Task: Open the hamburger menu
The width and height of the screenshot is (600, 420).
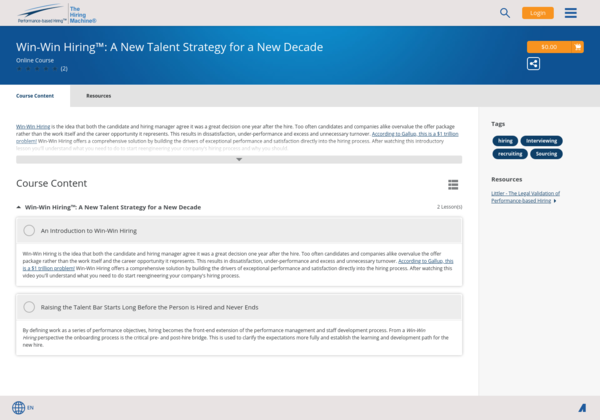Action: pos(571,13)
